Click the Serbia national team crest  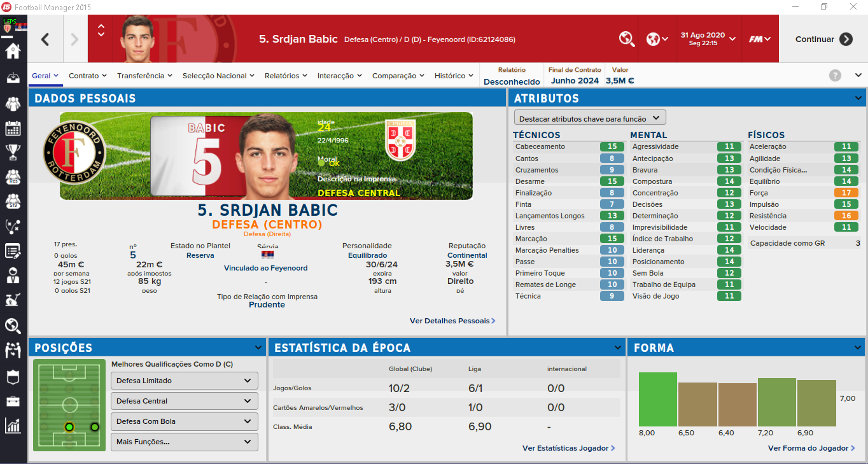(x=401, y=140)
